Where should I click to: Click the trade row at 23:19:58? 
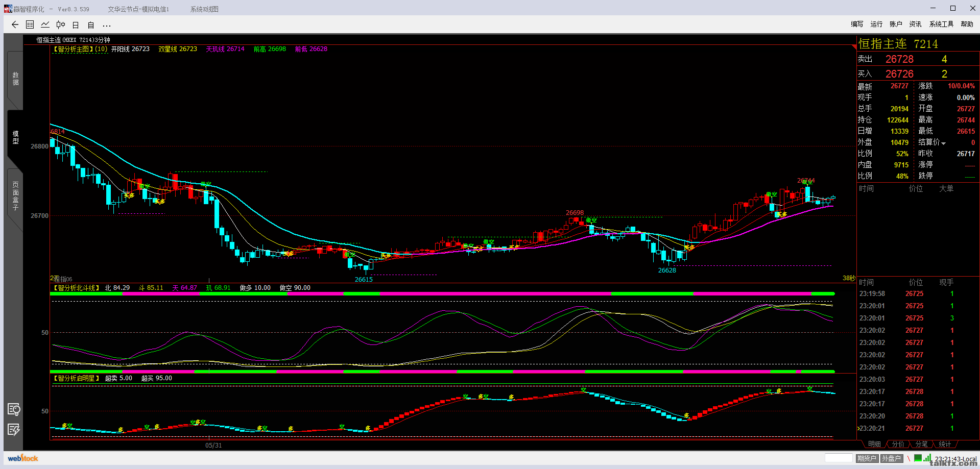pyautogui.click(x=918, y=294)
